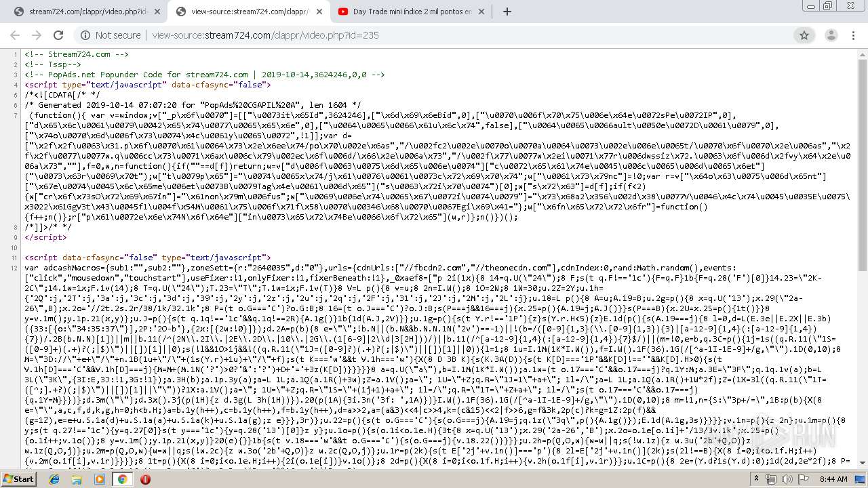Switch to the Day Trade YouTube tab

click(411, 12)
